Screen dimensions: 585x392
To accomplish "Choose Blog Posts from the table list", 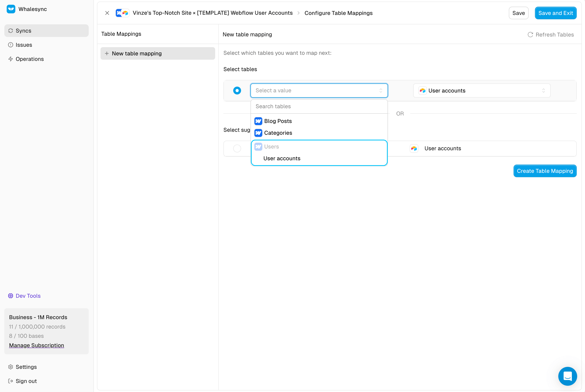I will [278, 121].
